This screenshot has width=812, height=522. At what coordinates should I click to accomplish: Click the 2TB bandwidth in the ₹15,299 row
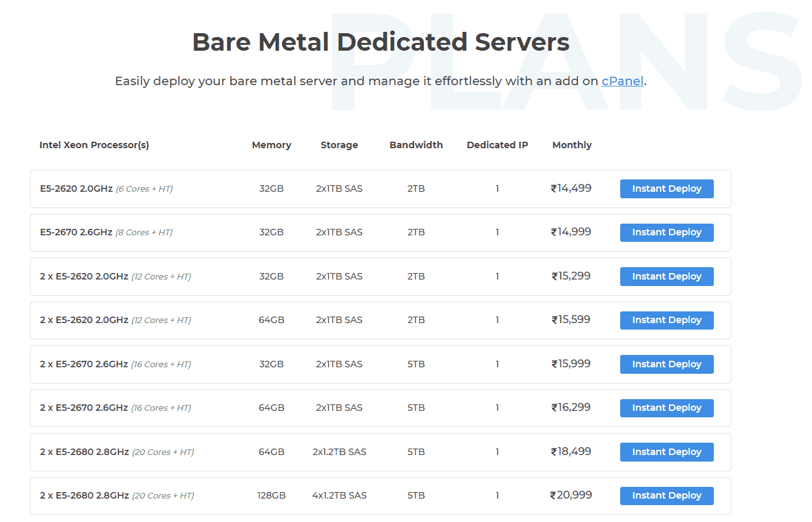(x=416, y=276)
